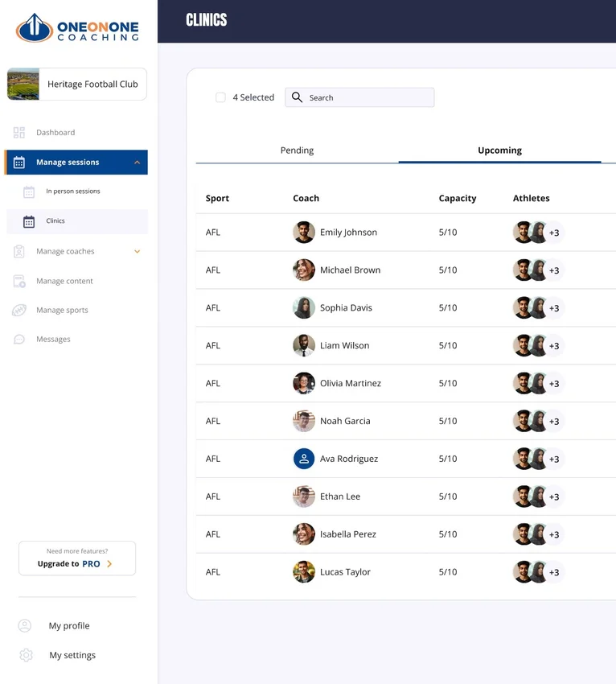Click Isabella Perez's coach avatar
Image resolution: width=616 pixels, height=684 pixels.
(304, 534)
